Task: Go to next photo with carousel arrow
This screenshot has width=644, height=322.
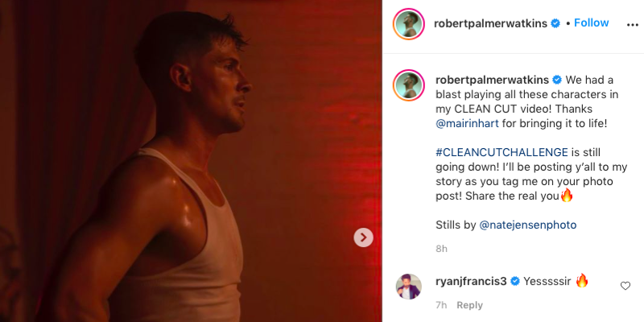Action: 363,237
